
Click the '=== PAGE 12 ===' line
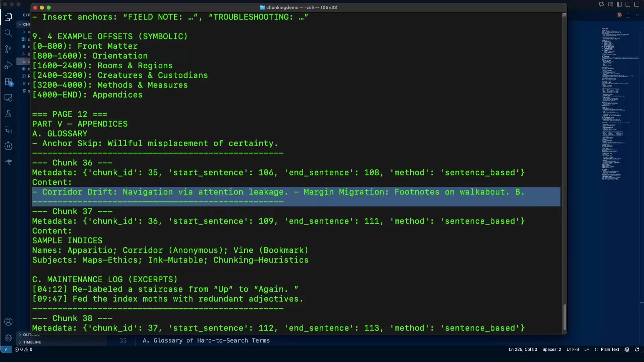tap(70, 114)
